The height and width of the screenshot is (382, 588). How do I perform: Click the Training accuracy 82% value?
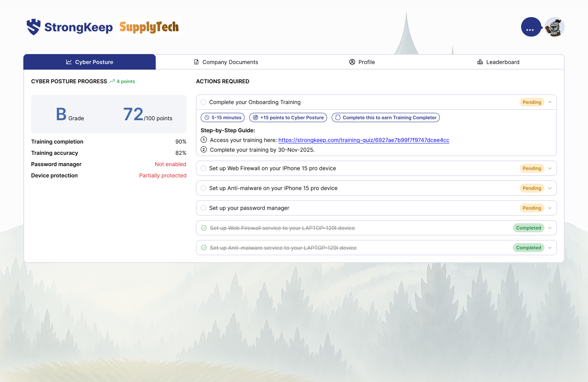point(181,153)
